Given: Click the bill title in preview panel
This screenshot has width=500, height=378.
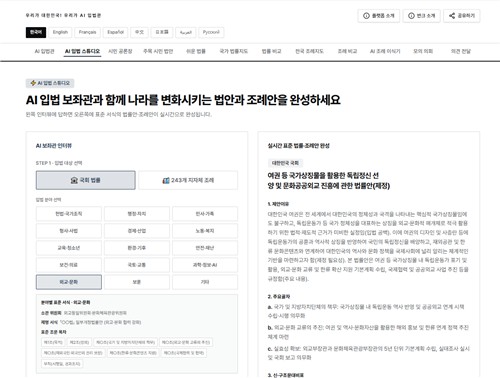Looking at the screenshot, I should 329,181.
